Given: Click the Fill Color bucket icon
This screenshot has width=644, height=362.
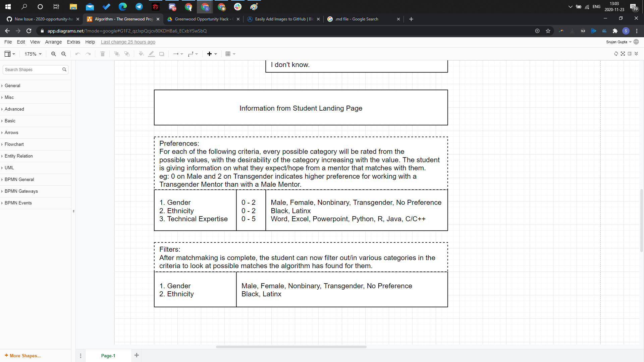Looking at the screenshot, I should [x=141, y=54].
